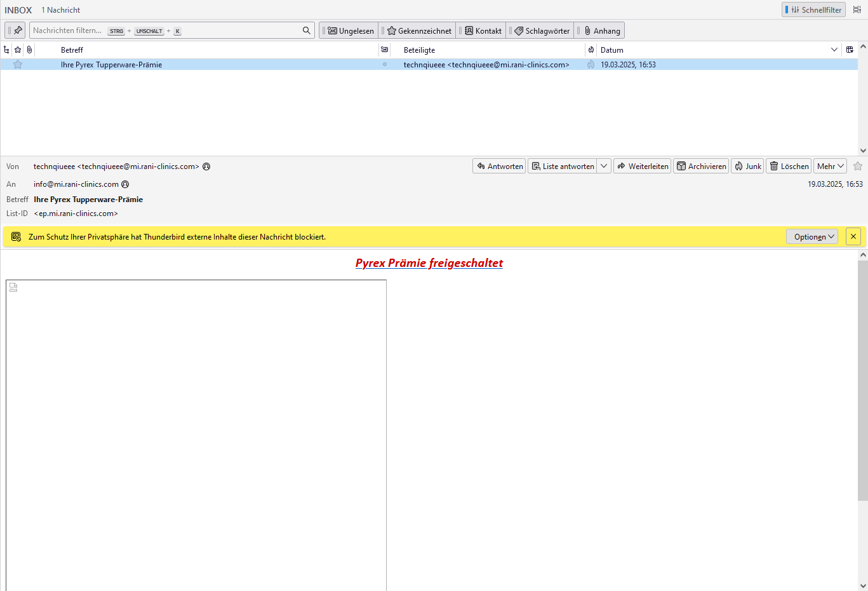This screenshot has width=868, height=591.
Task: Click the pin icon to keep the filter bar
Action: tap(18, 31)
